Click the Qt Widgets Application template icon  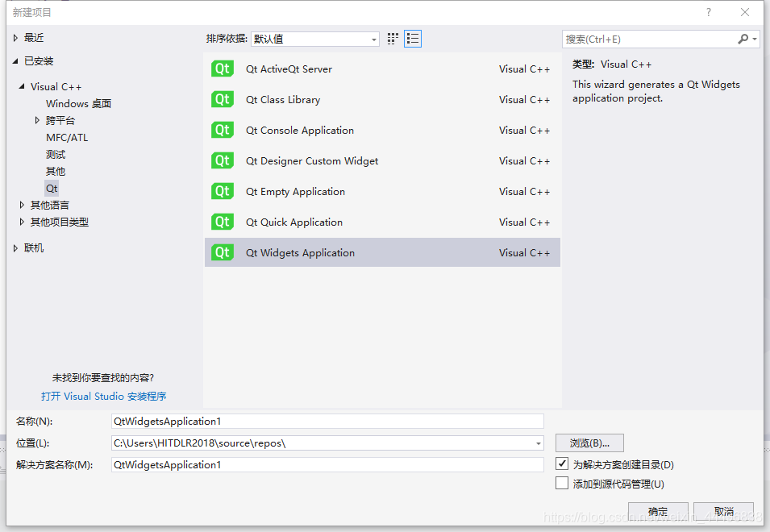coord(222,252)
